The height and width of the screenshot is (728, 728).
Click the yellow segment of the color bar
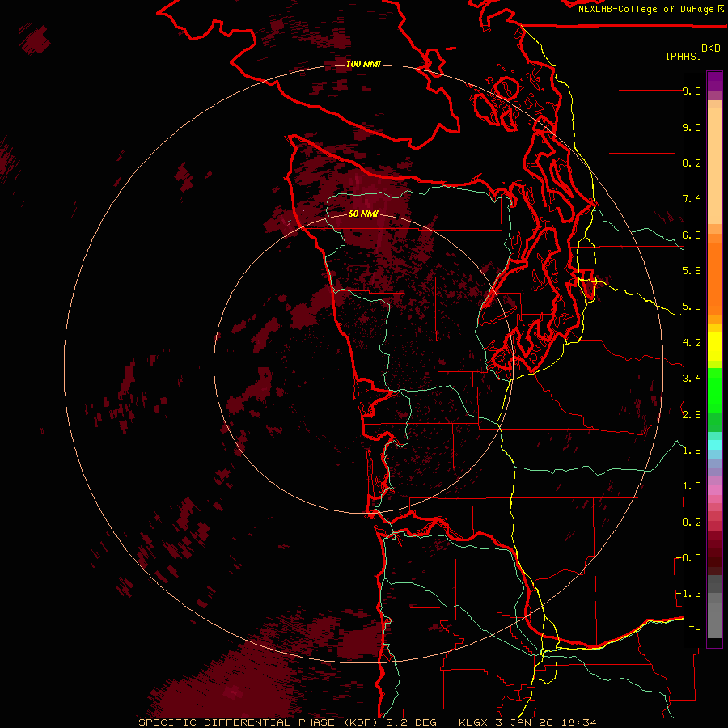tap(714, 346)
